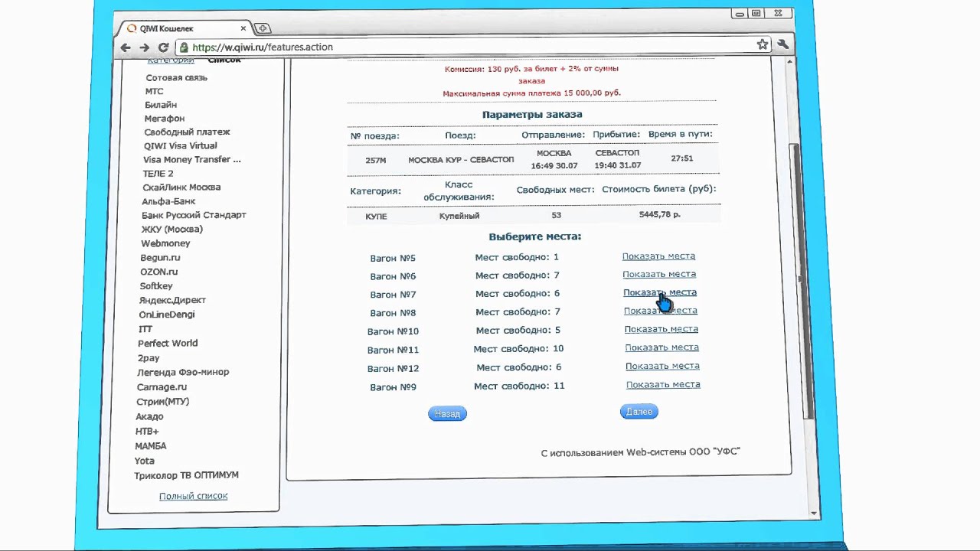Screen dimensions: 980x551
Task: Go forward with the browser forward arrow
Action: coord(144,47)
